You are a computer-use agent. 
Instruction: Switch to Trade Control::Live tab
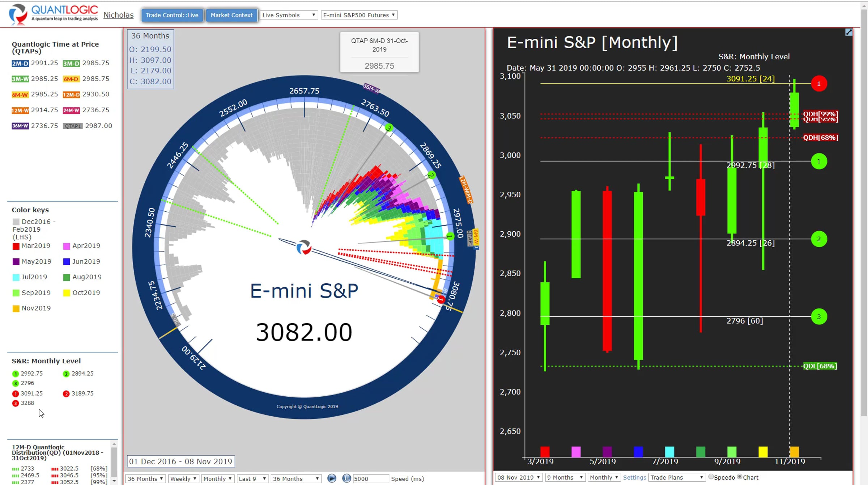(172, 15)
